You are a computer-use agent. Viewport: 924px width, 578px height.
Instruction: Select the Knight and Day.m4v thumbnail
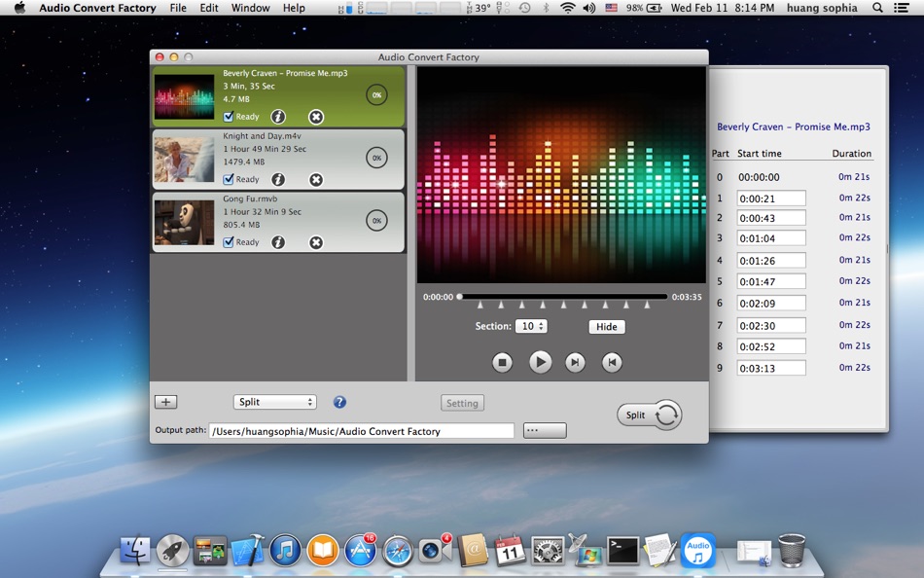click(x=184, y=160)
